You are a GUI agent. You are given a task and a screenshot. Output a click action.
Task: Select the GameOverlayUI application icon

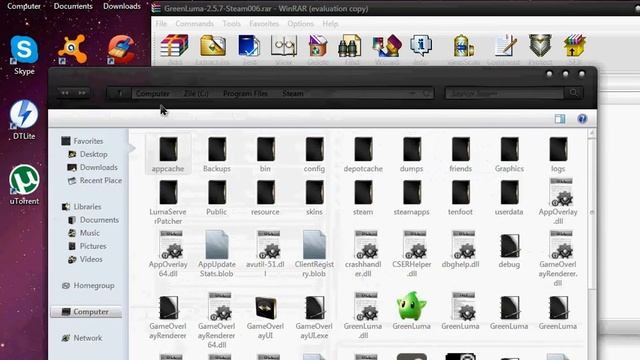pyautogui.click(x=265, y=317)
